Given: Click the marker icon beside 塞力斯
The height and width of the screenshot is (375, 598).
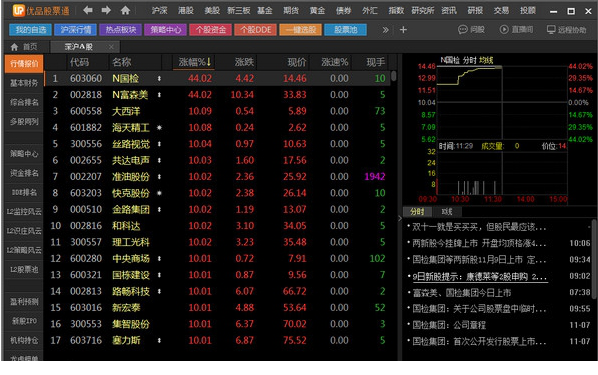Looking at the screenshot, I should click(x=159, y=341).
